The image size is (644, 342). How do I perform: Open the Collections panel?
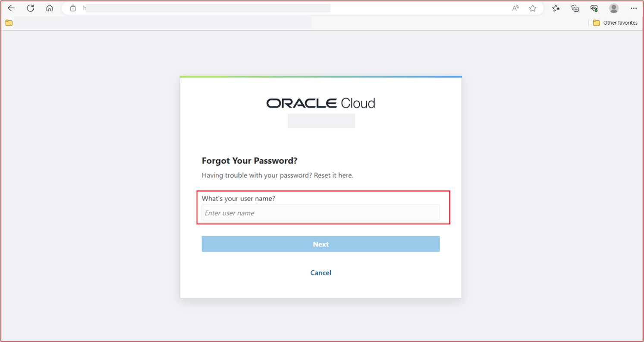tap(575, 8)
